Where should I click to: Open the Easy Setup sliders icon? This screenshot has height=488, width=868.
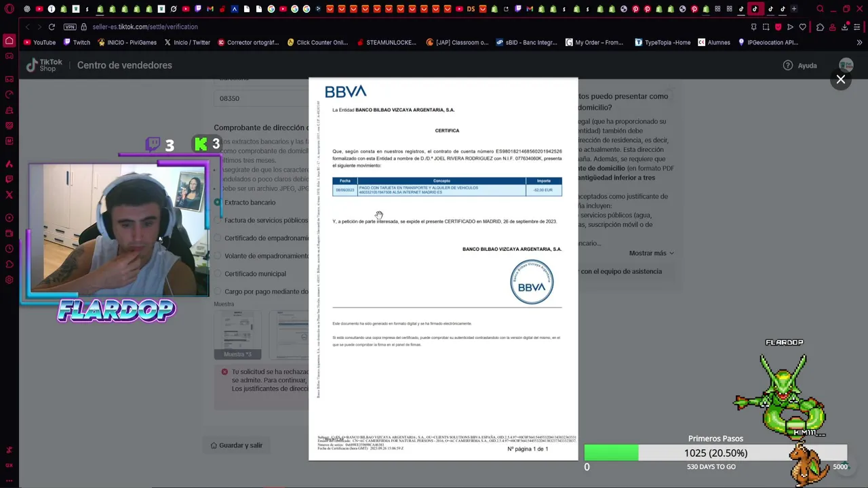click(857, 27)
